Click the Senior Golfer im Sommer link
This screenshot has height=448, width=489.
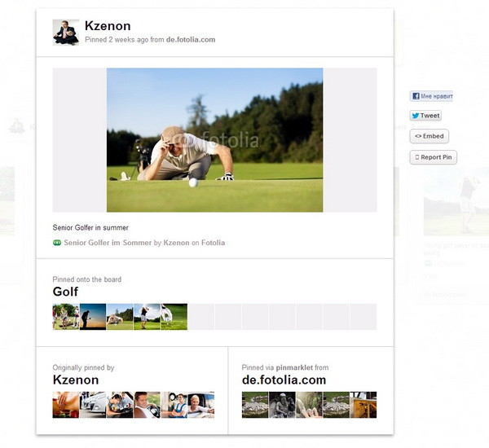point(108,243)
